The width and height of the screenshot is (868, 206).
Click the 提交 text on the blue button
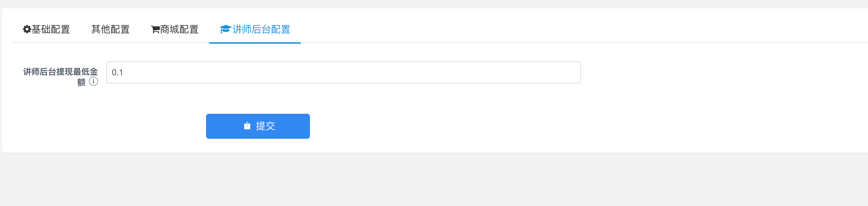pyautogui.click(x=265, y=126)
